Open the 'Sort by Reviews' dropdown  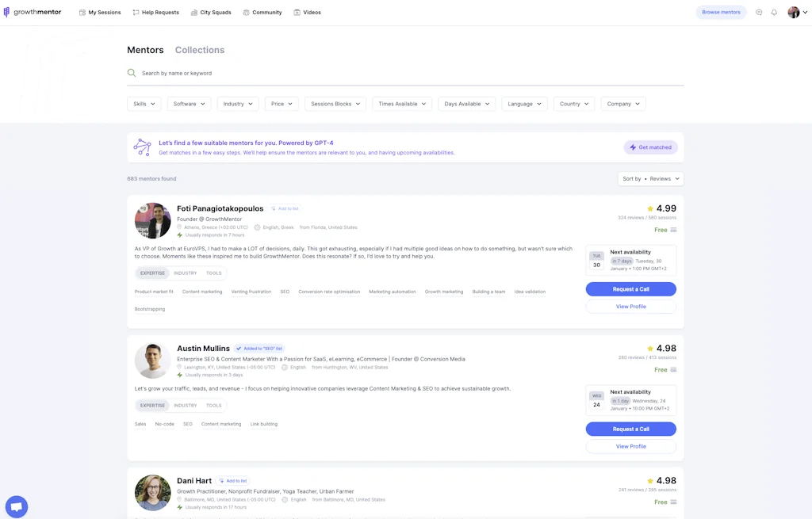(650, 178)
